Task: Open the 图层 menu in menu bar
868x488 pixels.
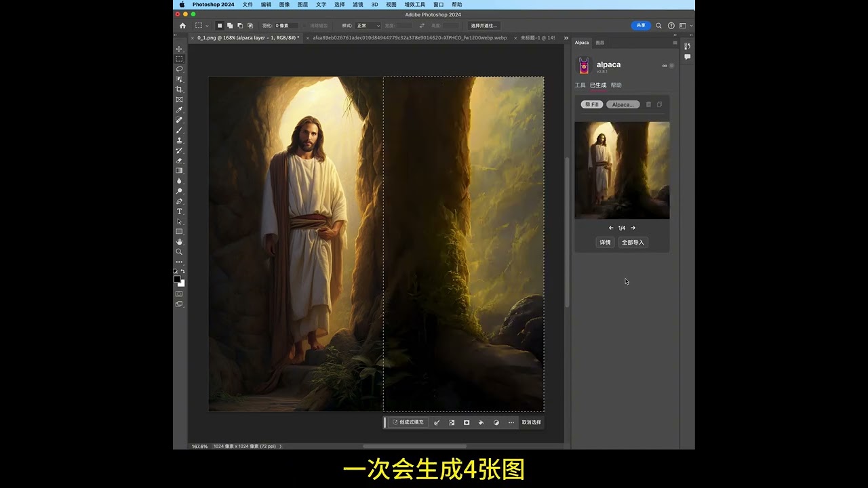Action: tap(302, 5)
